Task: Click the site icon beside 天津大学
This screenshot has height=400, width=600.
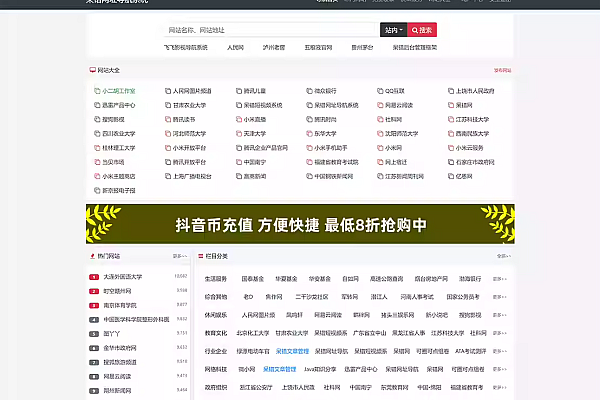Action: 237,133
